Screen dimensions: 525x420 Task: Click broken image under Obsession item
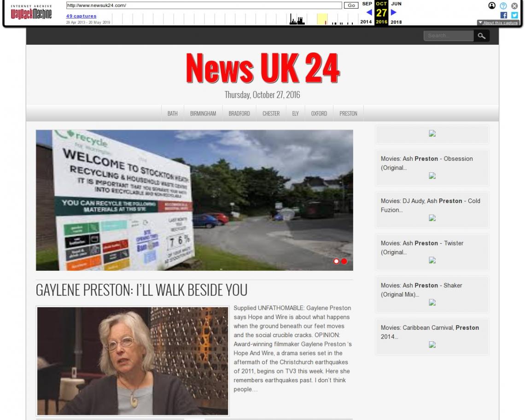coord(432,175)
